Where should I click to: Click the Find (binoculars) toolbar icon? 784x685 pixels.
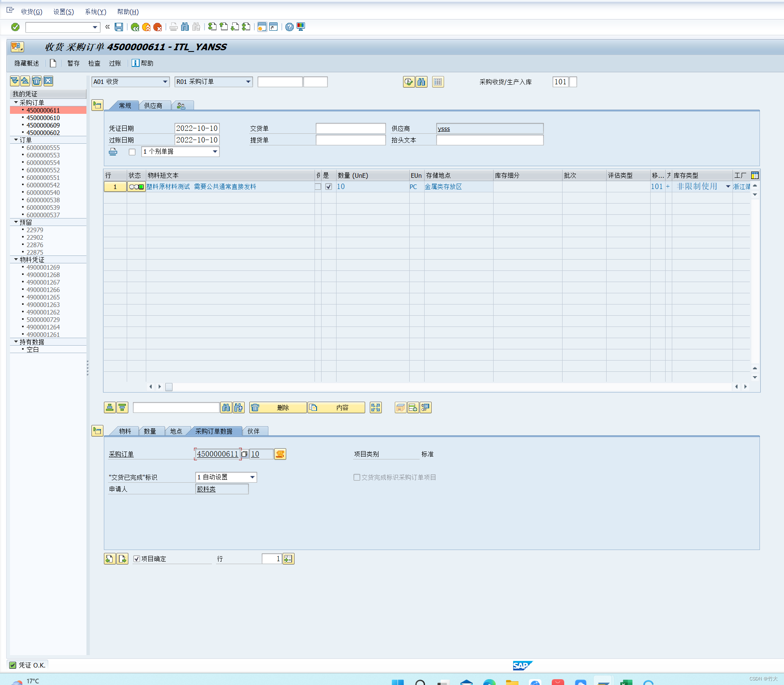(184, 27)
